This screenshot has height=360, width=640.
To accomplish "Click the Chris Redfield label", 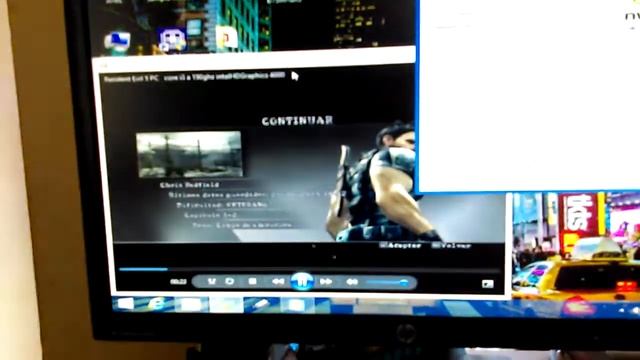I will (x=189, y=185).
